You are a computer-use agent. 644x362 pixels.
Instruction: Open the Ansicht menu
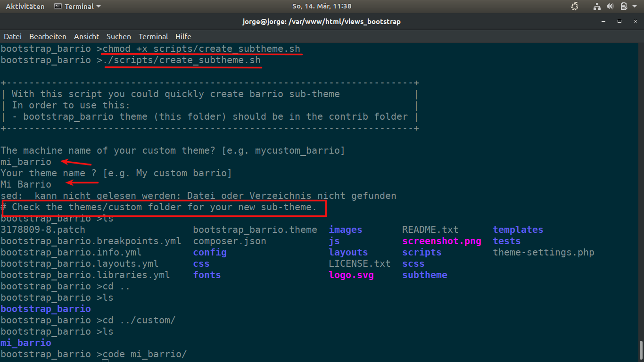[x=86, y=36]
